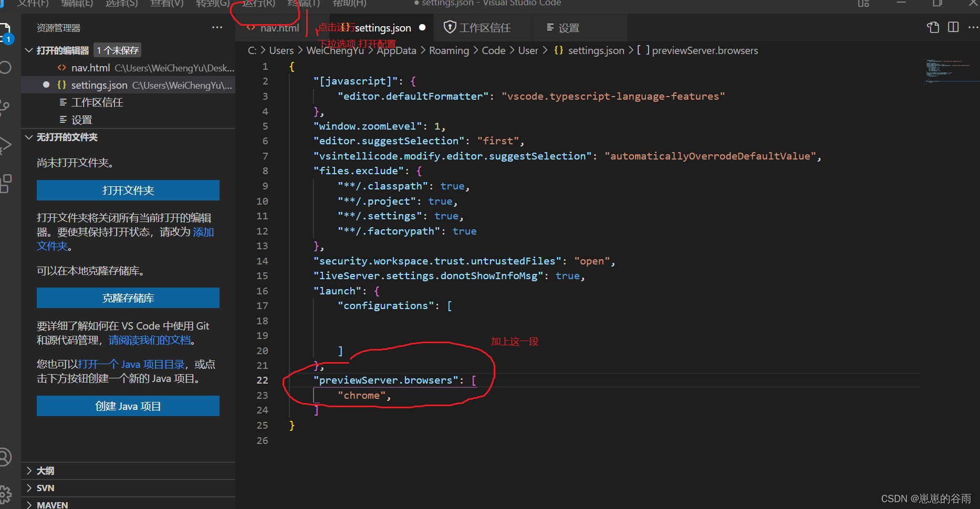Expand the SVN section
This screenshot has width=980, height=509.
(29, 488)
